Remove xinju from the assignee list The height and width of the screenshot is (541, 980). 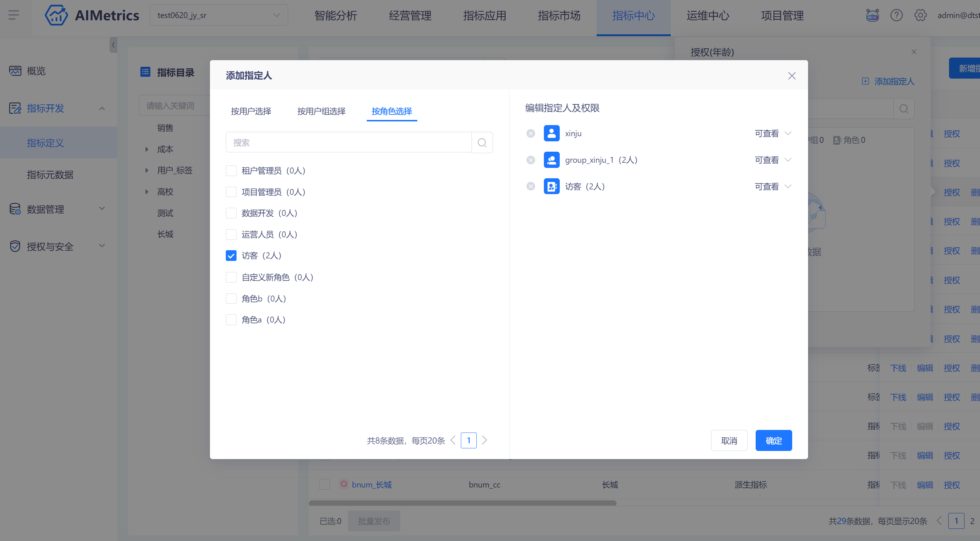[x=531, y=134]
